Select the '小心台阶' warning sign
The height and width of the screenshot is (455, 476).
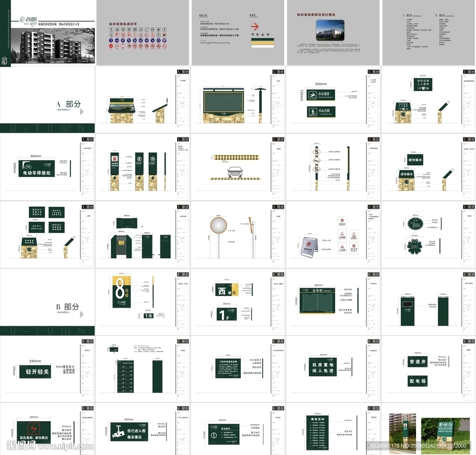321,112
